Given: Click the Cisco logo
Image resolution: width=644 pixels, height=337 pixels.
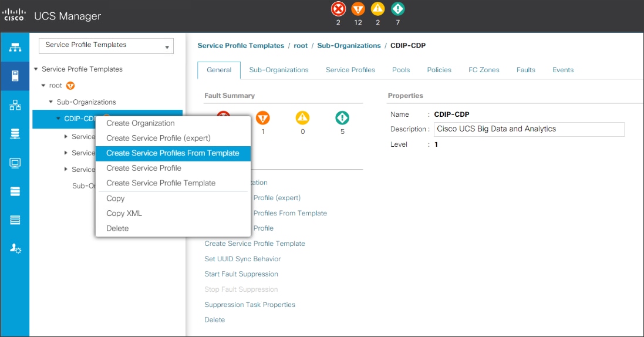Looking at the screenshot, I should pyautogui.click(x=14, y=15).
